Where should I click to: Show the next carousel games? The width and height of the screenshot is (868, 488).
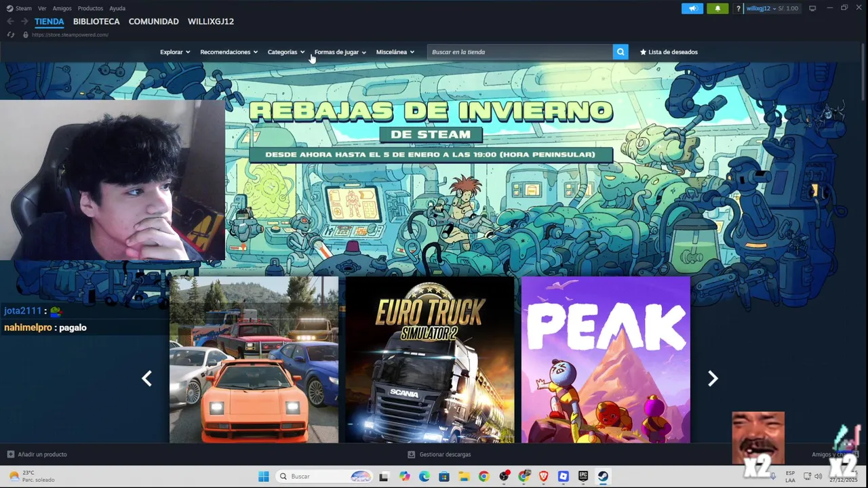click(713, 378)
